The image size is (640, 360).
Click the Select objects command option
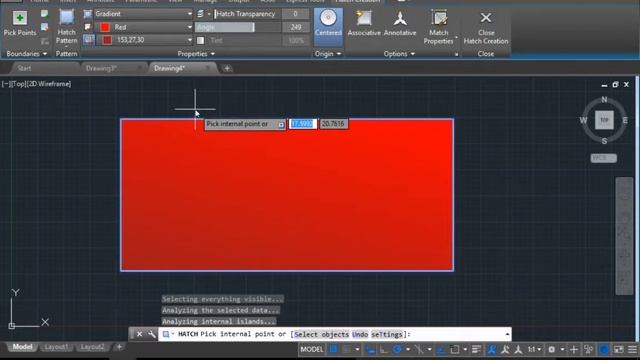(x=321, y=334)
